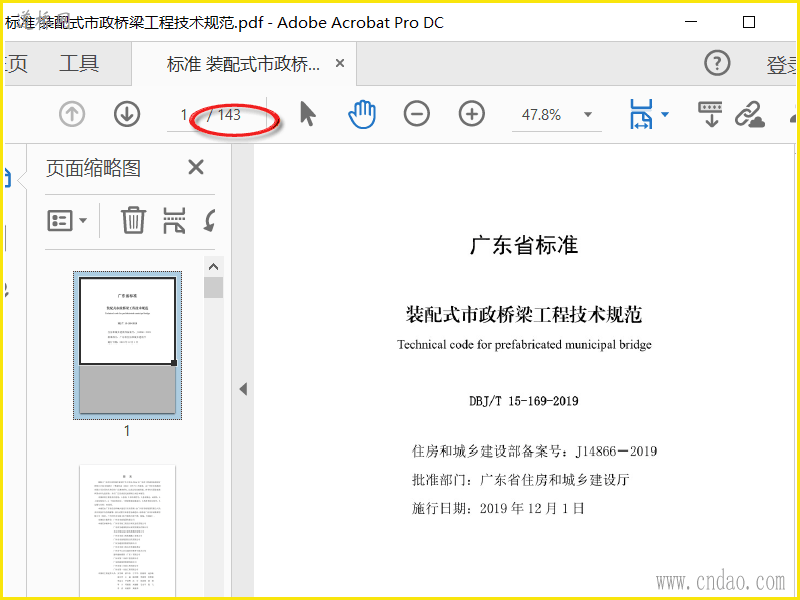
Task: Click the title 装配式市政桥梁工程技术规范
Action: 523,314
